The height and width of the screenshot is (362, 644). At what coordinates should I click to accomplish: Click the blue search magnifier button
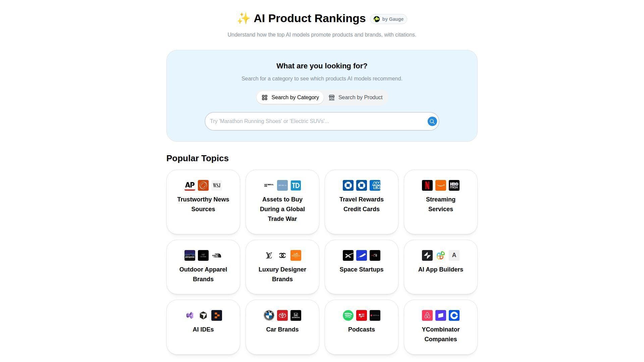tap(432, 121)
